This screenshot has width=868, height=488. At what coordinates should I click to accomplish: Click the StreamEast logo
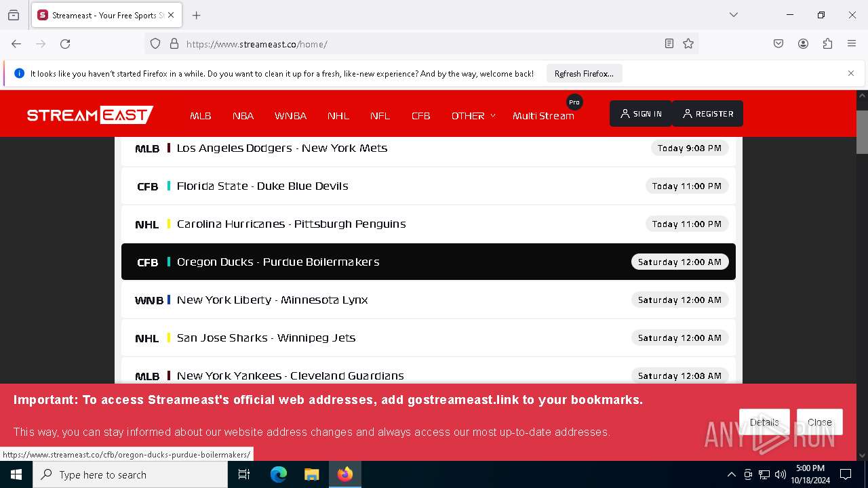[90, 115]
